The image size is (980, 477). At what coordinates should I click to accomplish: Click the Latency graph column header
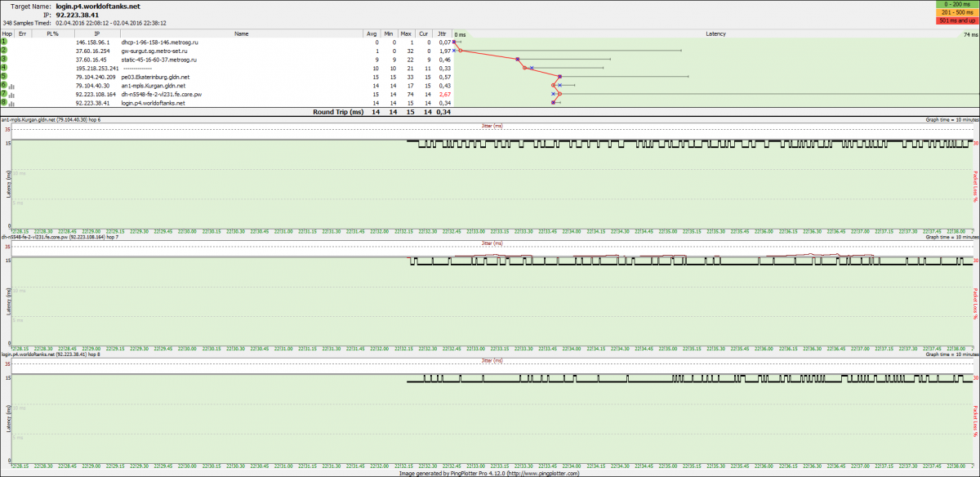pyautogui.click(x=716, y=33)
